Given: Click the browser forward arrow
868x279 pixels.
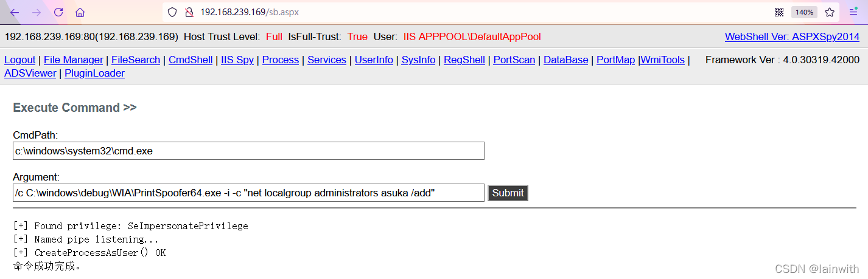Looking at the screenshot, I should pos(37,12).
